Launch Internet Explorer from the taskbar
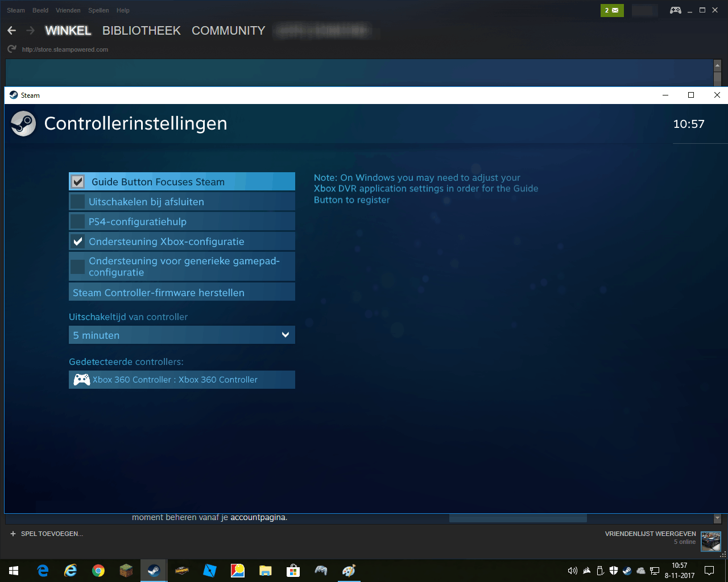 click(x=71, y=571)
